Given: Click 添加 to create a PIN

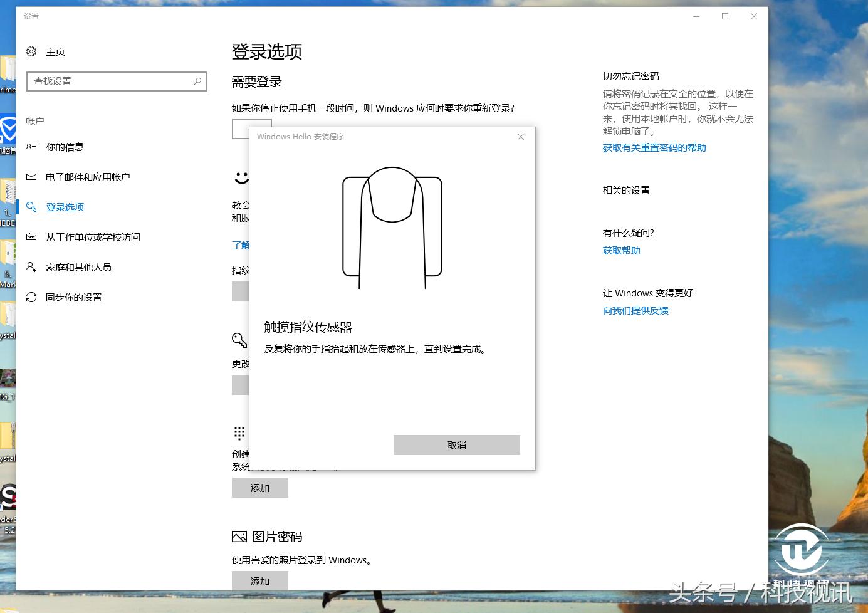Looking at the screenshot, I should point(259,488).
